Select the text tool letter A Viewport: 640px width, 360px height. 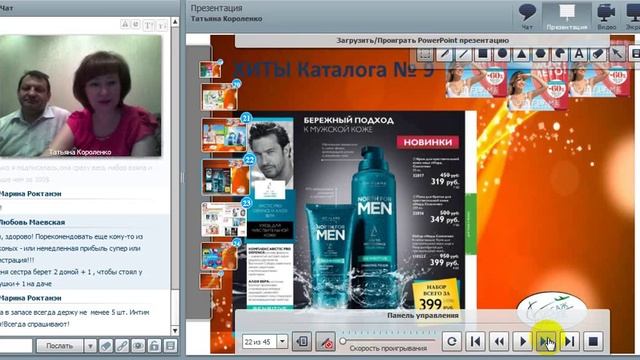click(x=579, y=54)
